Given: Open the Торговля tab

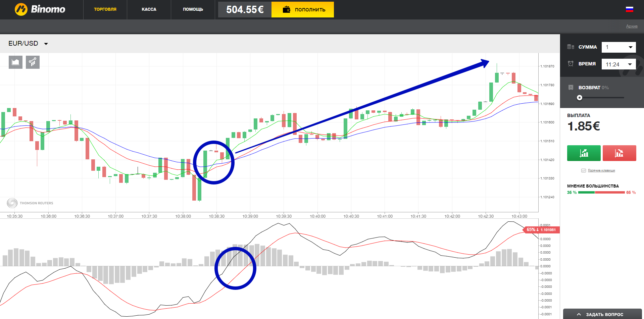Looking at the screenshot, I should pyautogui.click(x=105, y=9).
